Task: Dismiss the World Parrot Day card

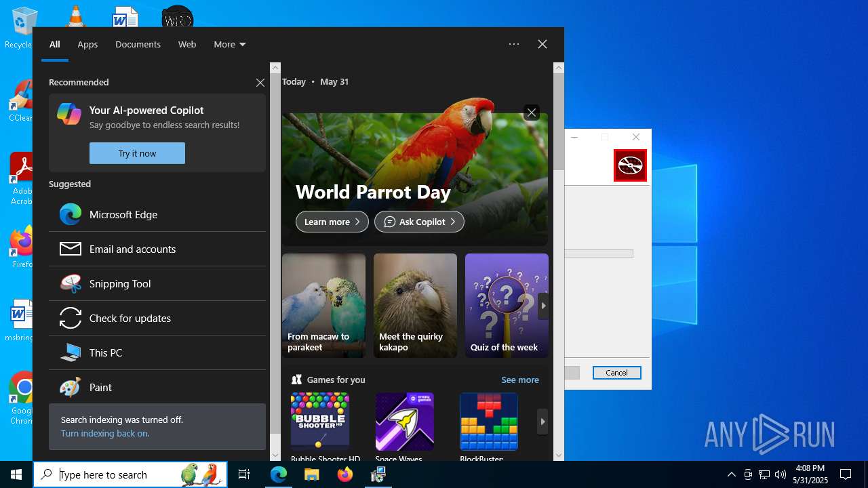Action: coord(532,113)
